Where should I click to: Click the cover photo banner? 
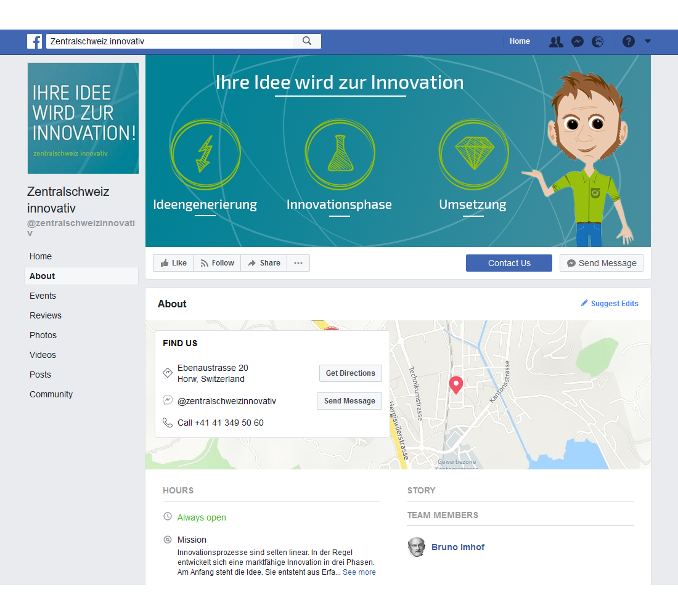[398, 151]
